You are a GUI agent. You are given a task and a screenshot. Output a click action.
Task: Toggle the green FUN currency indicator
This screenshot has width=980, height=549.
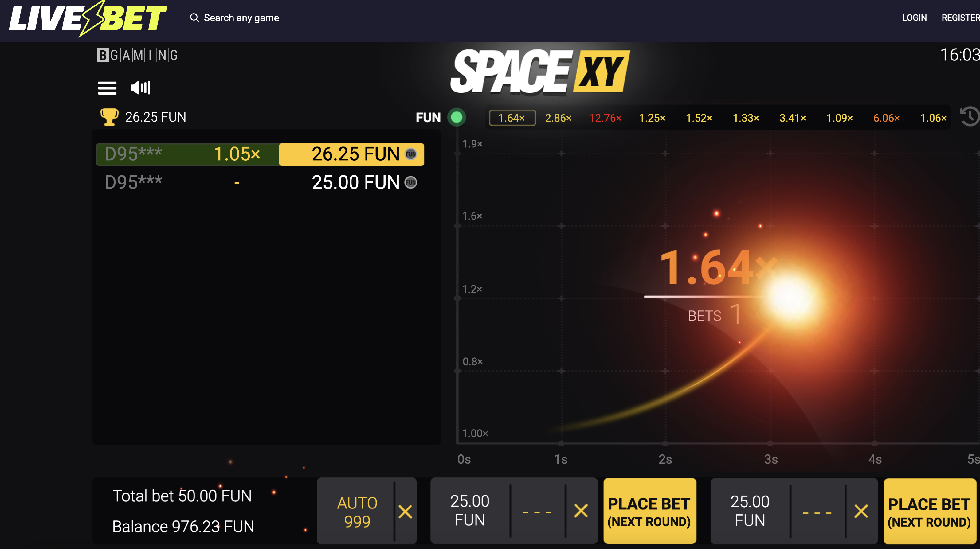click(457, 117)
